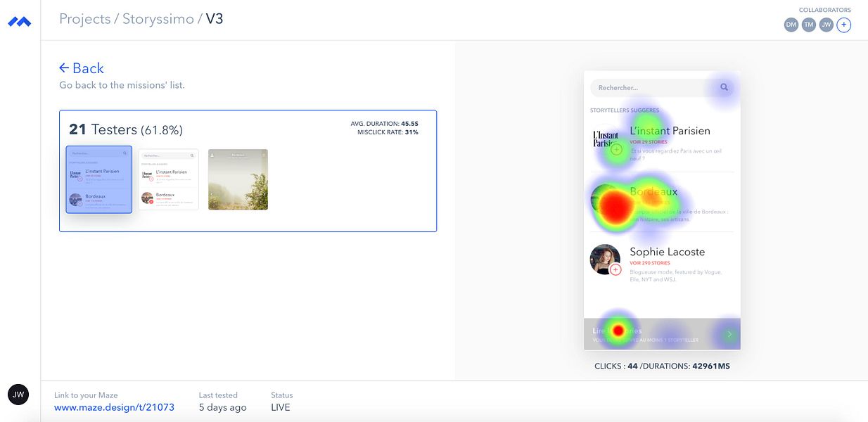Click the Sophie Lacoste name in preview
Screen dimensions: 868x422
pyautogui.click(x=667, y=252)
